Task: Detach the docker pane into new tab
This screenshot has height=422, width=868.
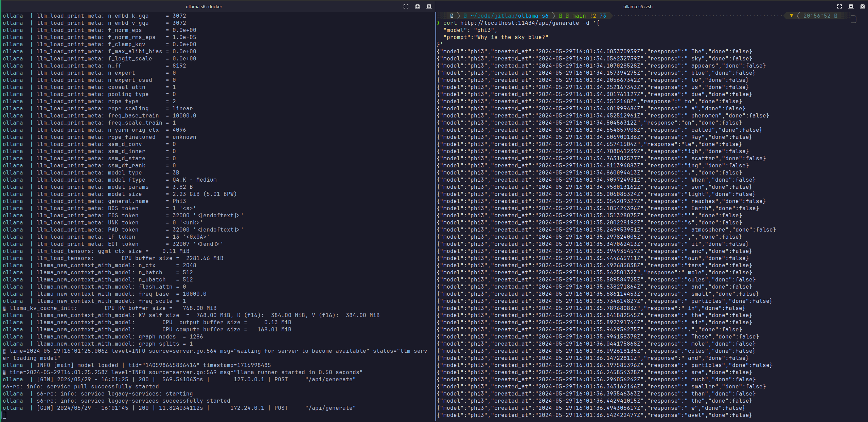Action: (418, 6)
